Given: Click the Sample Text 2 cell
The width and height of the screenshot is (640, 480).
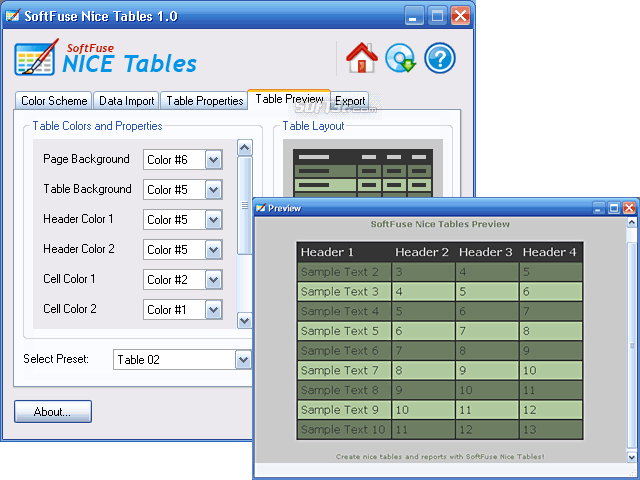Looking at the screenshot, I should coord(344,272).
